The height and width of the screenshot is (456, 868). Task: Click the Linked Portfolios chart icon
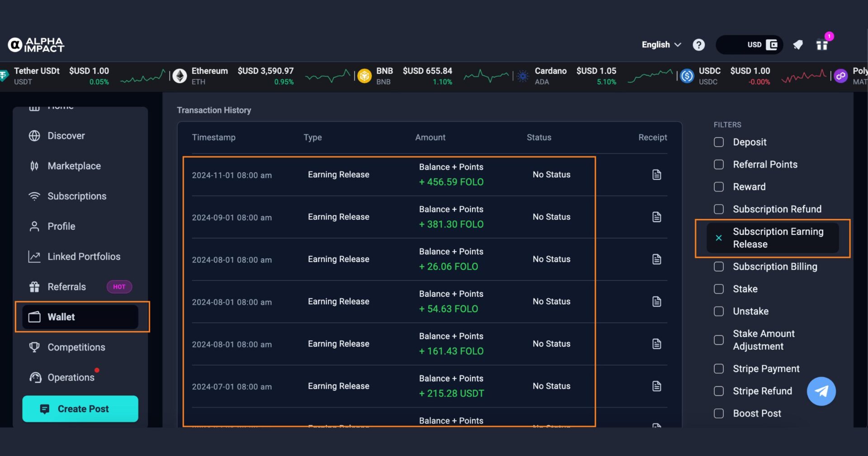click(34, 256)
